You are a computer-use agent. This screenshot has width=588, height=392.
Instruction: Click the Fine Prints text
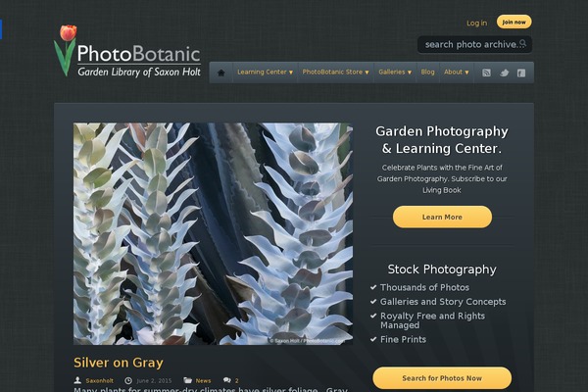tap(403, 339)
